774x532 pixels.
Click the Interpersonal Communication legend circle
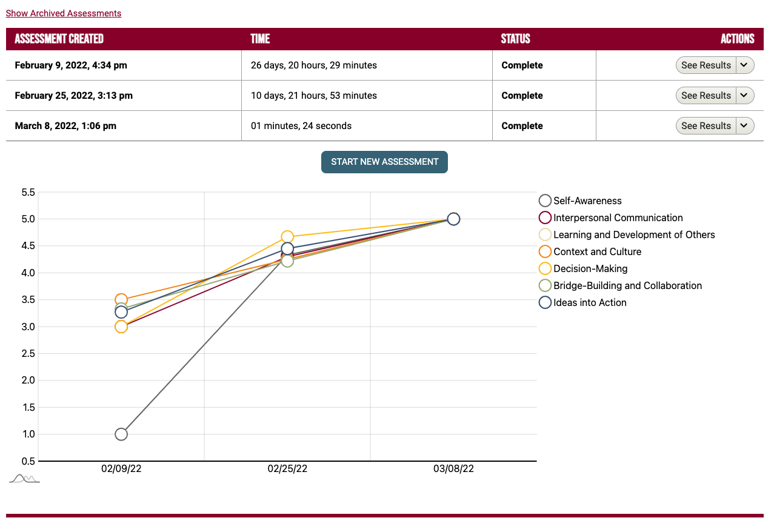point(544,218)
